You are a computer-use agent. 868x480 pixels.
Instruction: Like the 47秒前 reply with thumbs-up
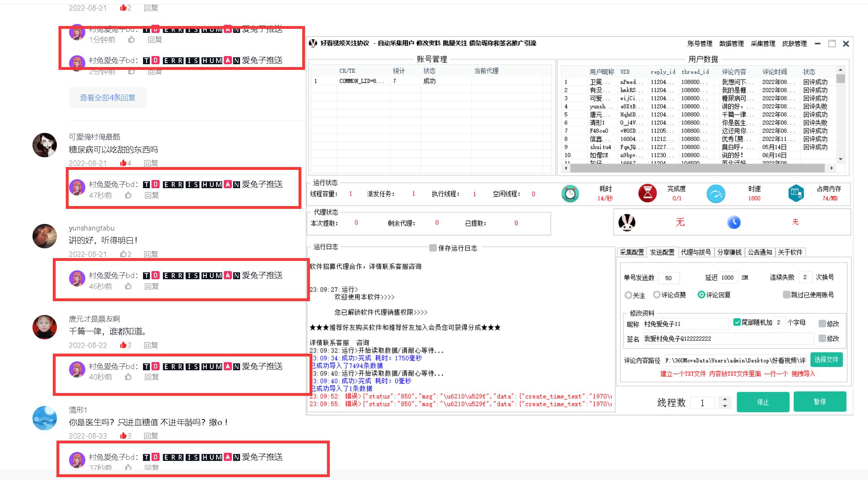pyautogui.click(x=128, y=195)
